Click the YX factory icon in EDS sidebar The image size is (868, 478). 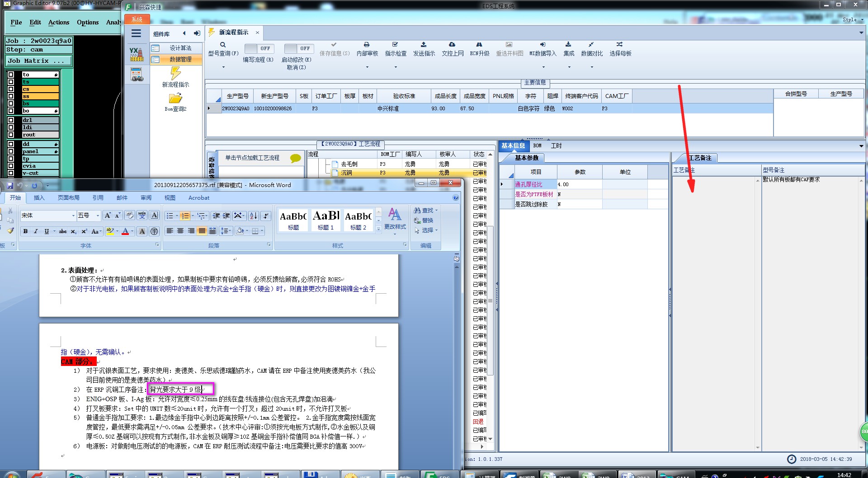tap(136, 54)
